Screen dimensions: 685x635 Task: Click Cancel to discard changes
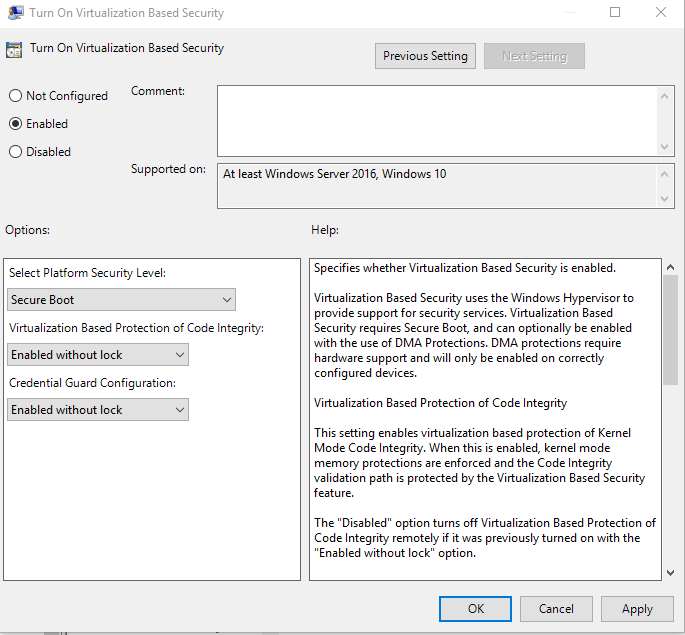(556, 608)
